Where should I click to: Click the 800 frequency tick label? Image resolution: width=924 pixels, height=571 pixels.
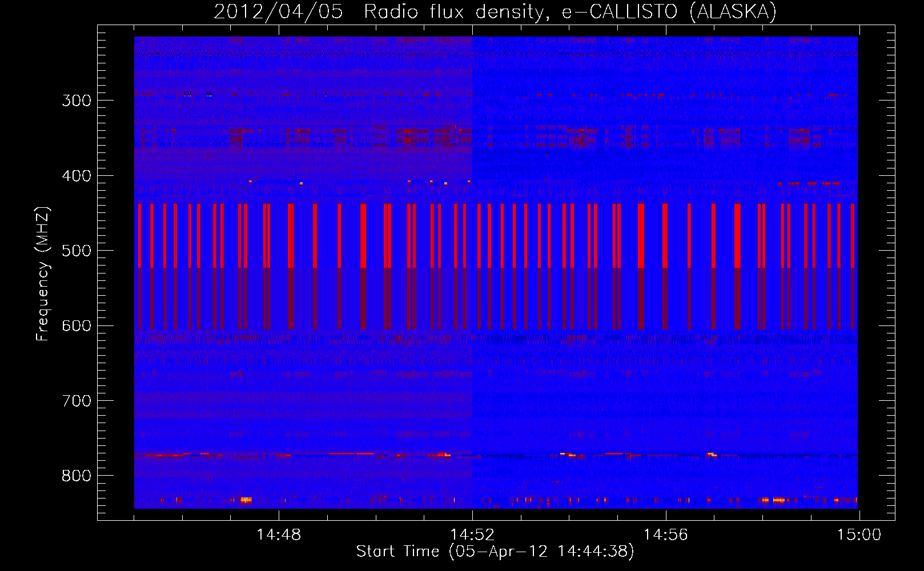pos(77,476)
